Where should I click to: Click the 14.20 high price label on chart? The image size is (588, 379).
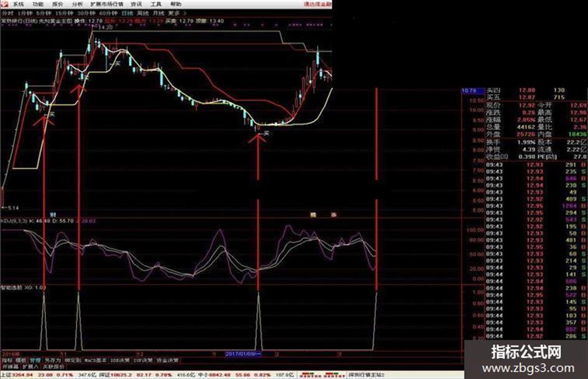(105, 27)
